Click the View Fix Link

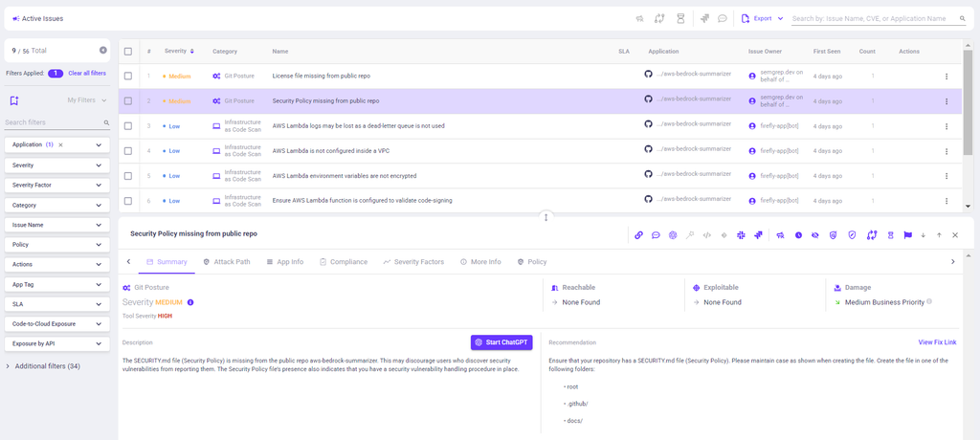point(937,341)
